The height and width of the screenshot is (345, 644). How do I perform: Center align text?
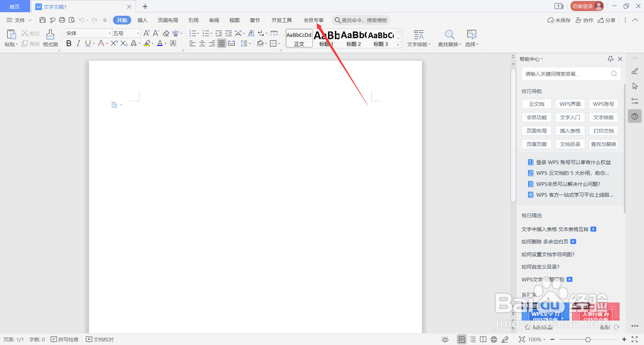click(x=202, y=43)
